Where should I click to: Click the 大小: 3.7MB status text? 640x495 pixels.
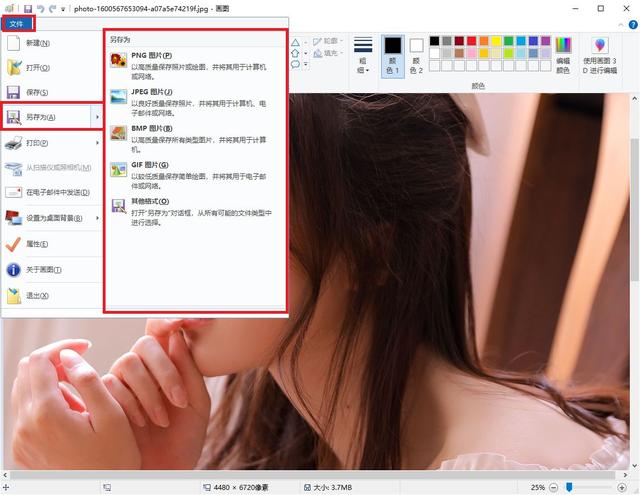[x=333, y=487]
